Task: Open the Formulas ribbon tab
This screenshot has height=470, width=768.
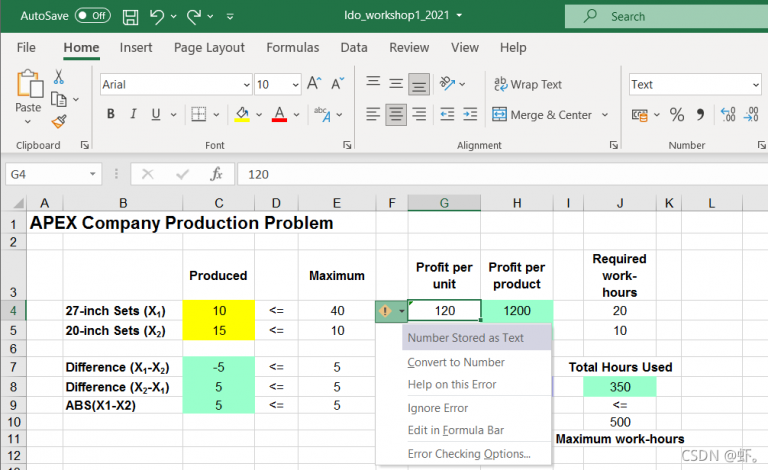Action: (x=292, y=47)
